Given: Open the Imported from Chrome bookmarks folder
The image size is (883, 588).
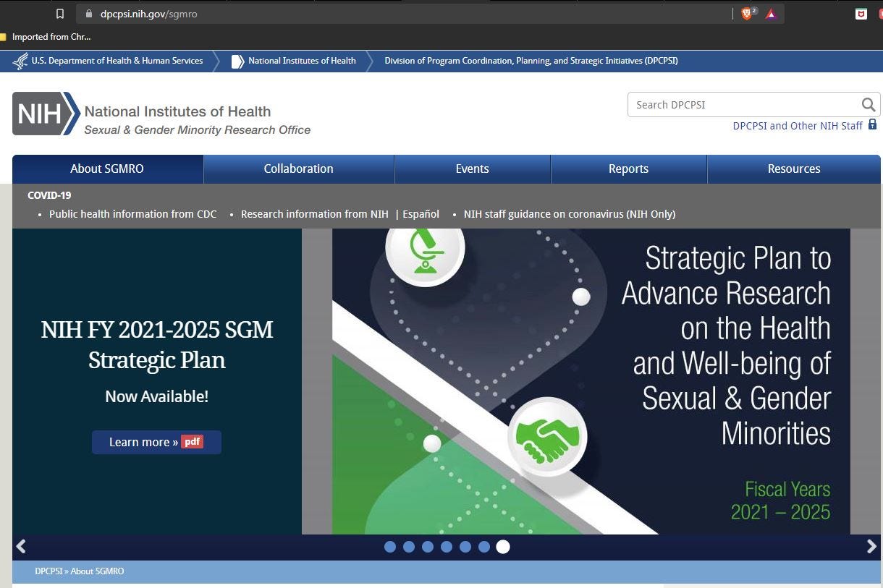Looking at the screenshot, I should coord(46,37).
